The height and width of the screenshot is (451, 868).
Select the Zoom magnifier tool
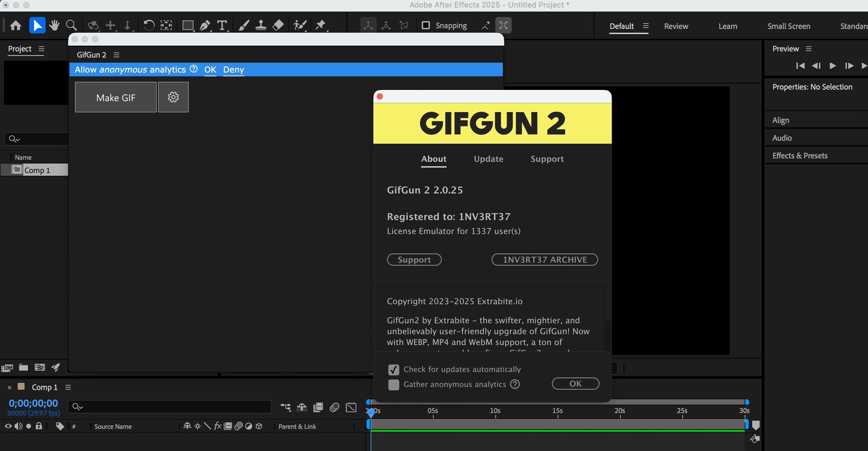(x=71, y=25)
